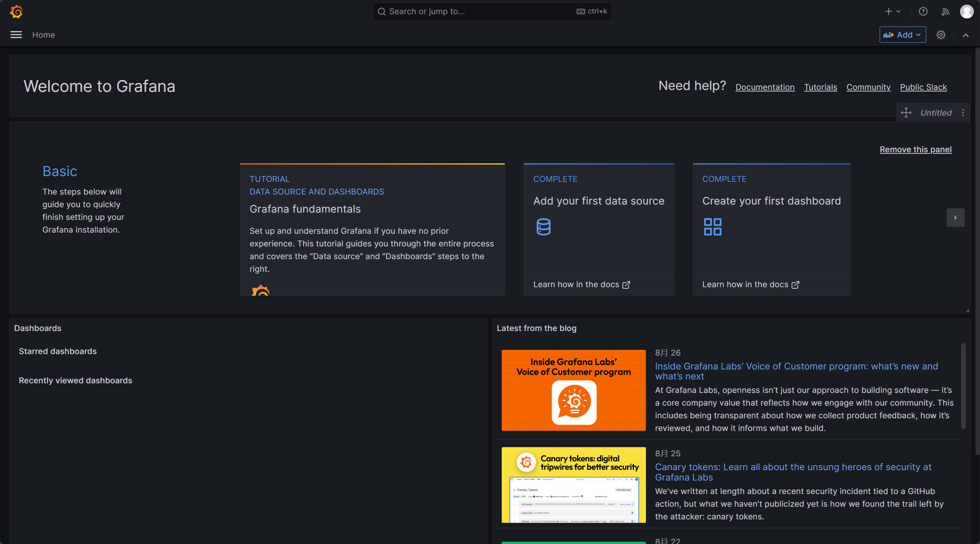Click the ctrl+k keyboard shortcut hint
This screenshot has width=980, height=544.
pos(592,12)
